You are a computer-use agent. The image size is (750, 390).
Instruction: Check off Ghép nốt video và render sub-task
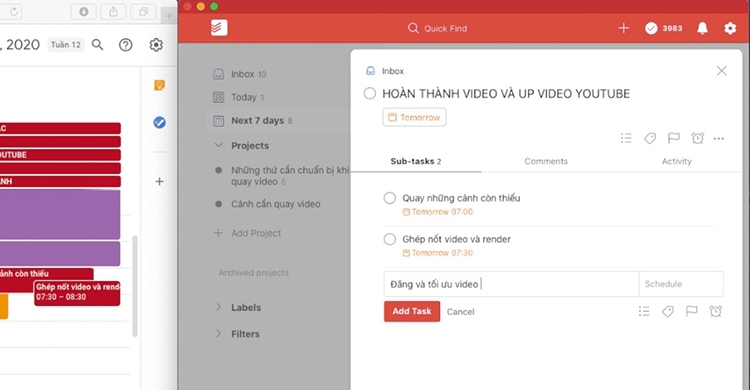(x=390, y=239)
